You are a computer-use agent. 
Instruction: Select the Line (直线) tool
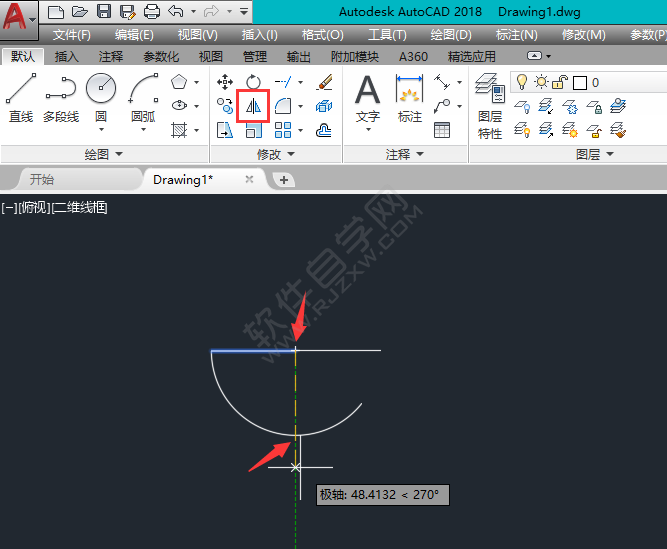point(21,99)
